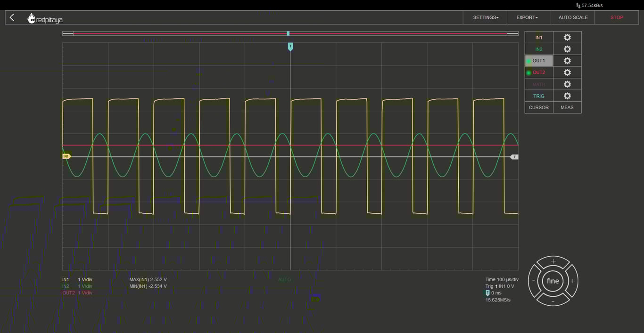Click the plus on joystick's right side

[x=572, y=281]
